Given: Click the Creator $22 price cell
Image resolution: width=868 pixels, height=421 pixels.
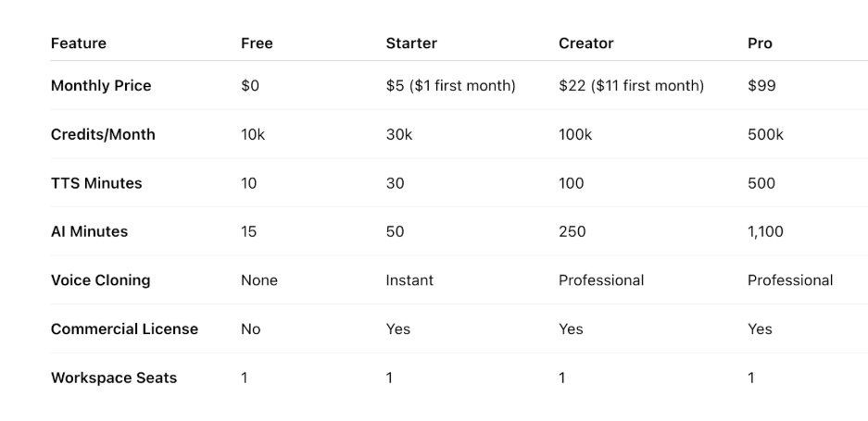Looking at the screenshot, I should click(631, 86).
